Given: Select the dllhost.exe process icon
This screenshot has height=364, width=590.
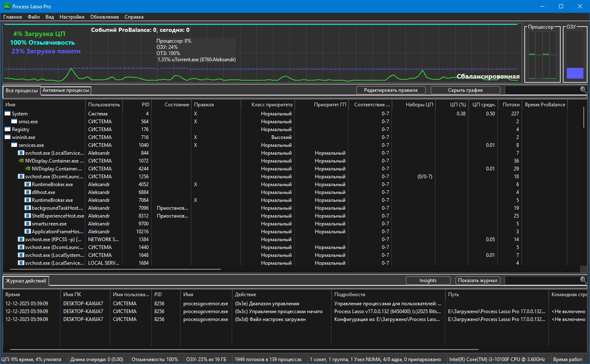Looking at the screenshot, I should [x=28, y=192].
